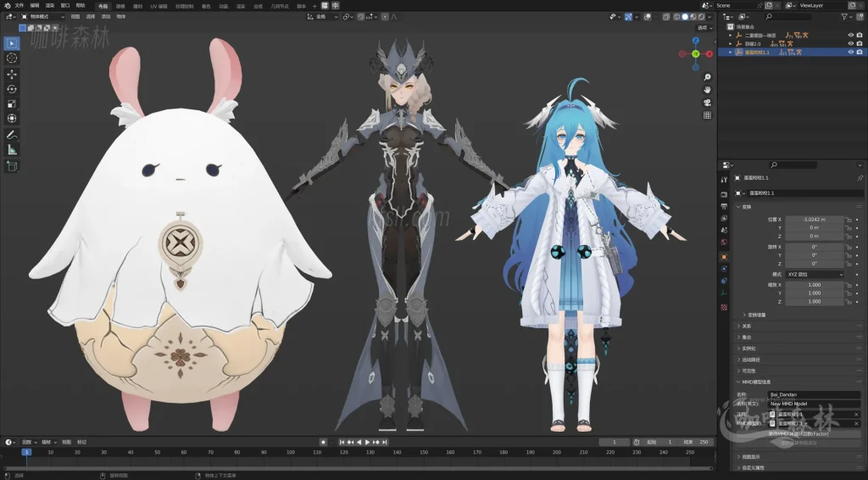This screenshot has height=480, width=868.
Task: Click the red X axis on the gizmo
Action: pyautogui.click(x=709, y=53)
